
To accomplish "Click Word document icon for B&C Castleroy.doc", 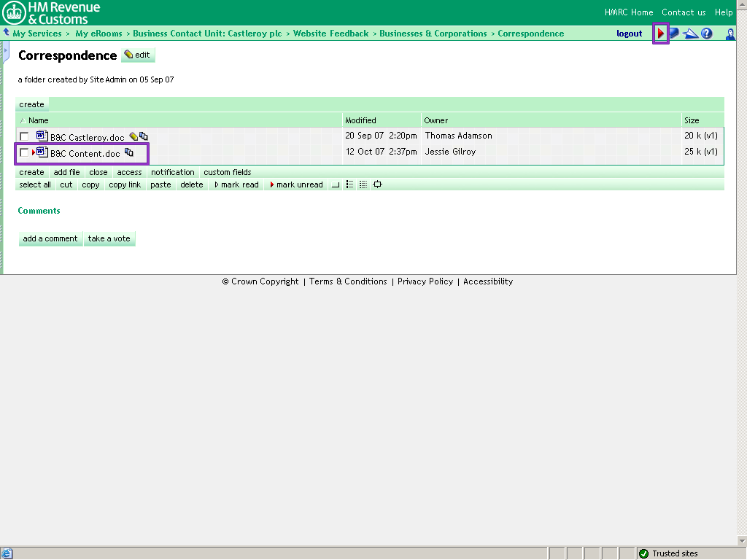I will pyautogui.click(x=42, y=136).
